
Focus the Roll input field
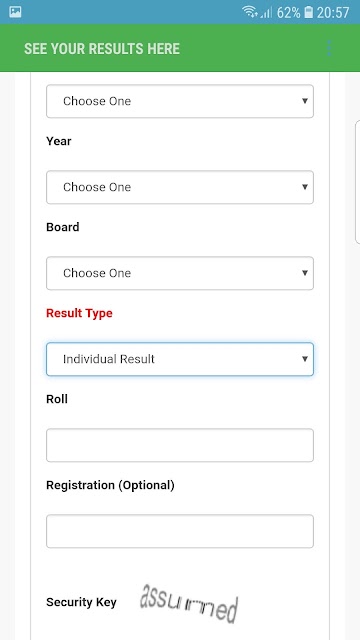180,445
